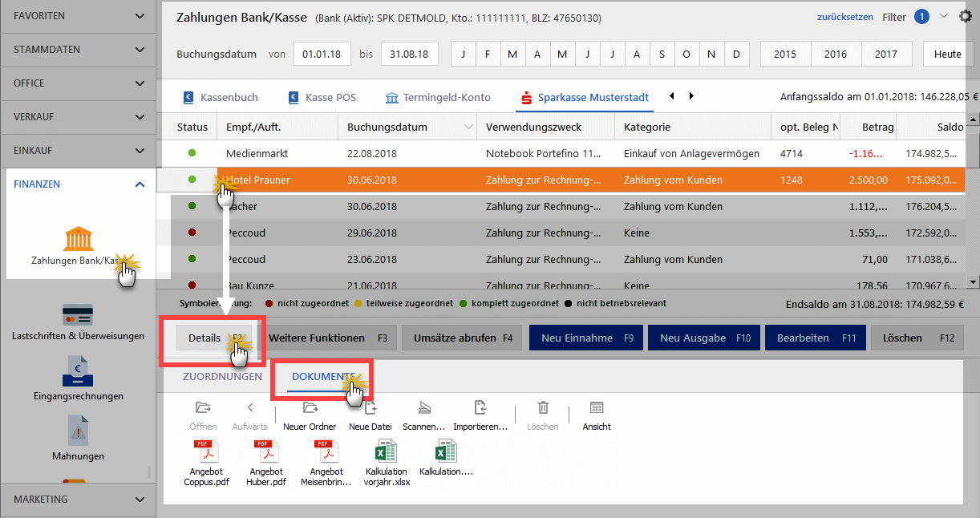Open Eingangsrechnungen sidebar icon

(x=78, y=370)
